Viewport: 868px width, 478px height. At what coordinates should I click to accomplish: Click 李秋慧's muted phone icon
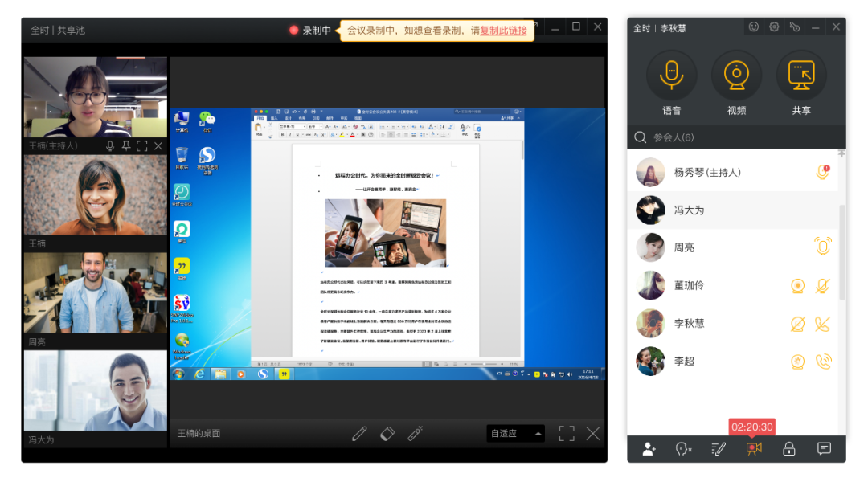tap(823, 324)
